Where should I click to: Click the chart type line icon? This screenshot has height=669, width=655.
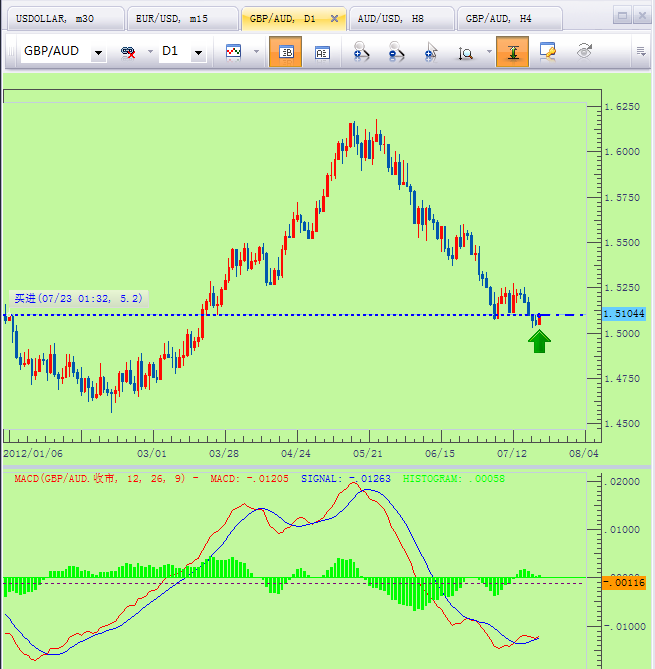coord(234,52)
